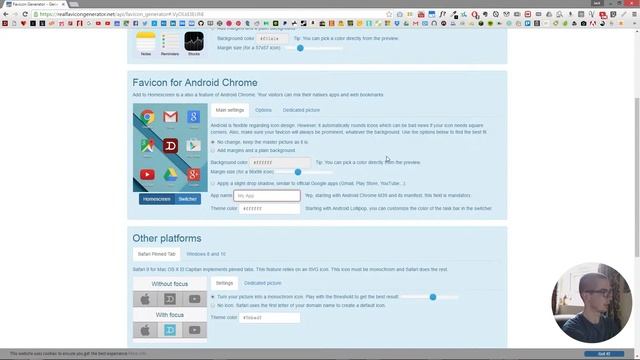Show the Homescreen preview

(157, 199)
